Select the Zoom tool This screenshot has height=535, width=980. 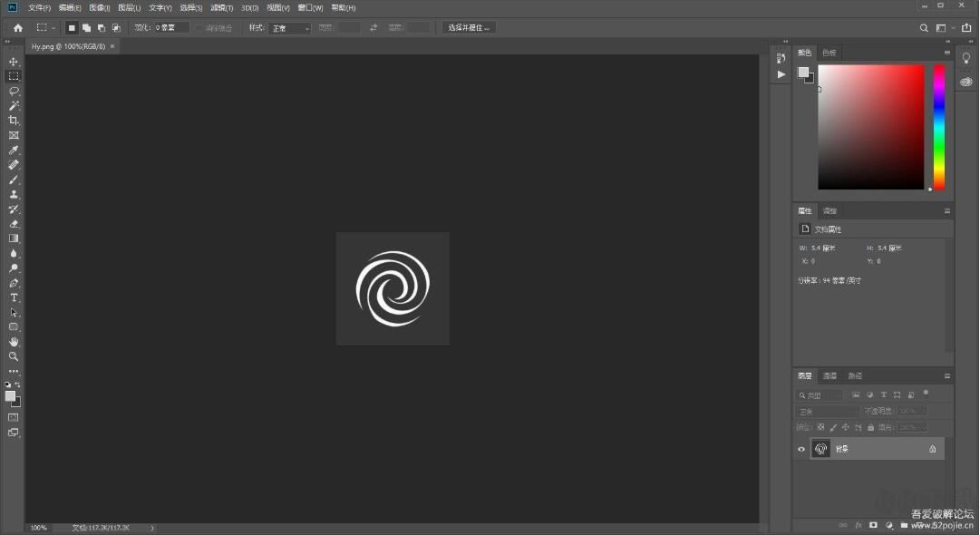tap(14, 356)
